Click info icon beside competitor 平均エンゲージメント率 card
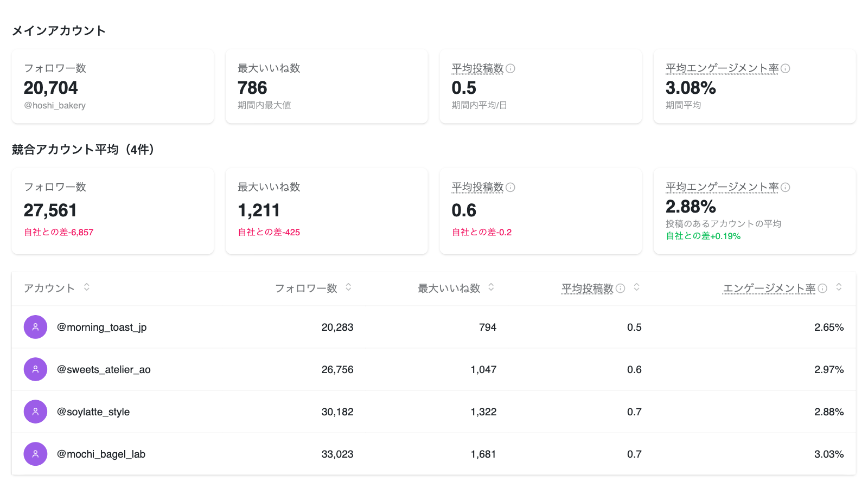Screen dimensions: 868x488 pos(785,187)
